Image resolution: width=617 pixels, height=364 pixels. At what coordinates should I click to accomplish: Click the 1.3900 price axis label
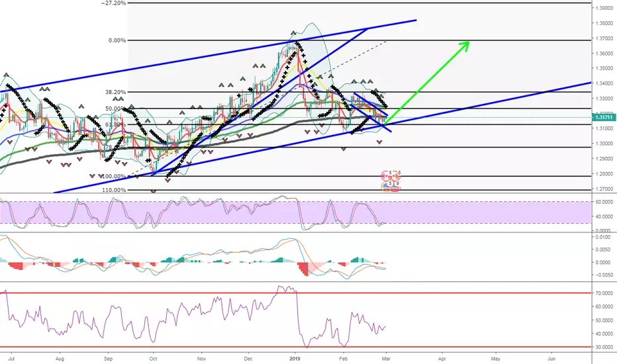point(606,8)
